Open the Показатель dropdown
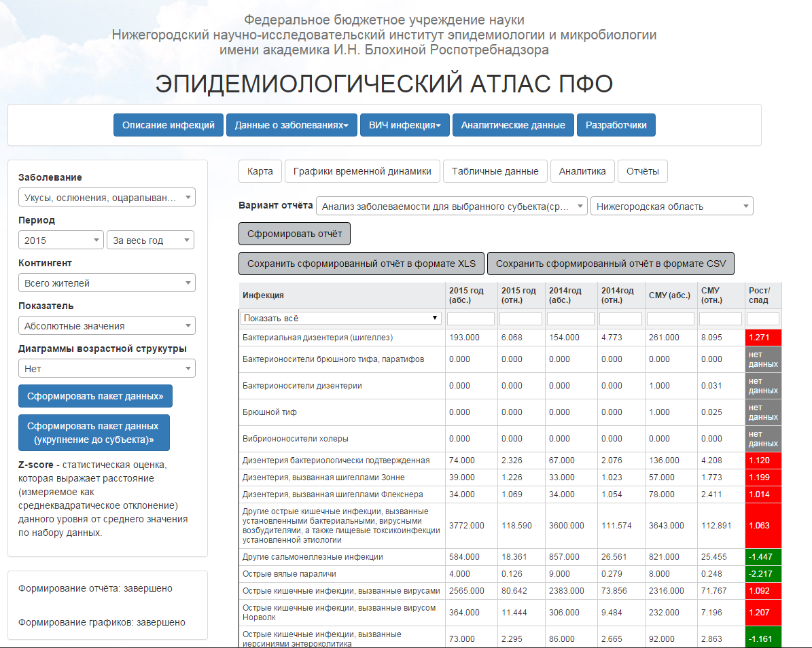 [107, 326]
